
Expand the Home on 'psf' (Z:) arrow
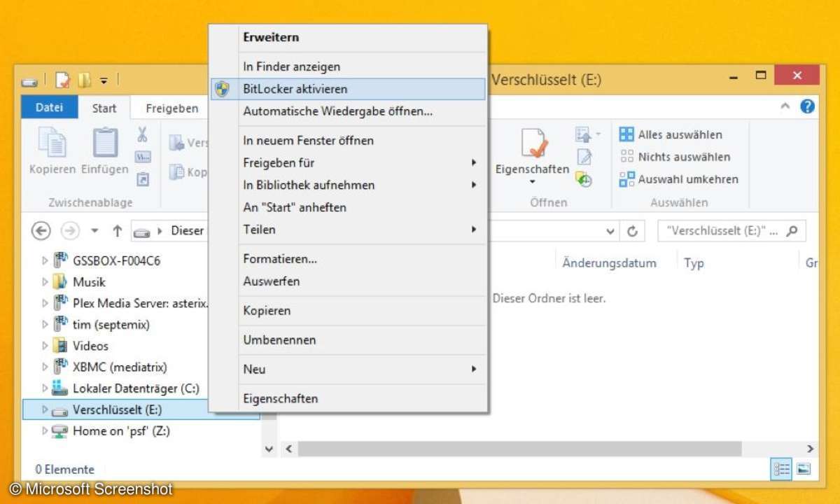coord(45,431)
